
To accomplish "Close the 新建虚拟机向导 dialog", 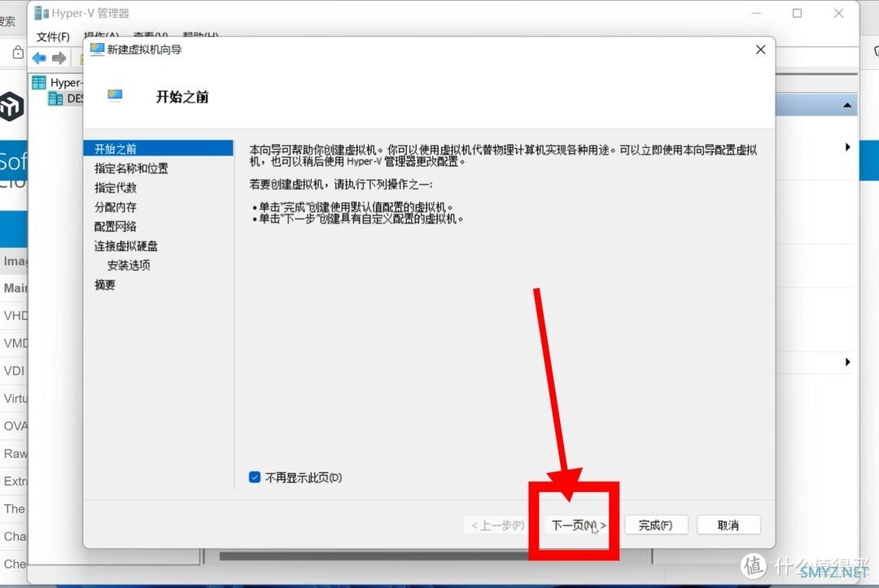I will pos(760,50).
